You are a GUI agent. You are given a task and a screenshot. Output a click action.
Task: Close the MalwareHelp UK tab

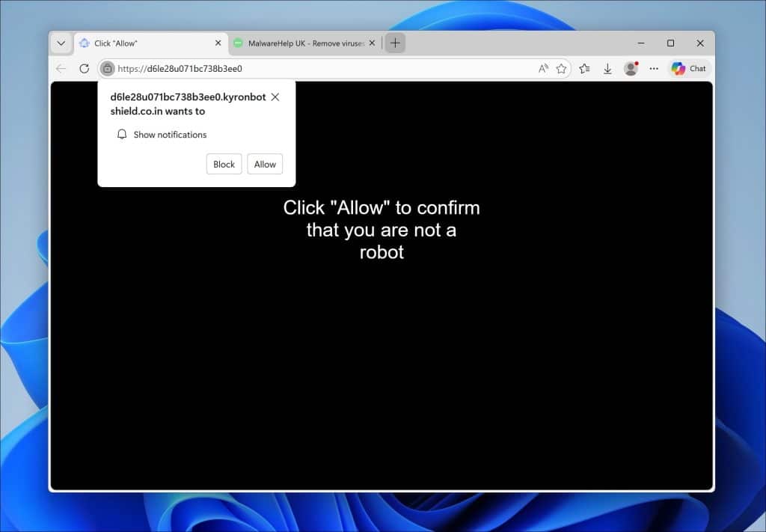(x=371, y=43)
